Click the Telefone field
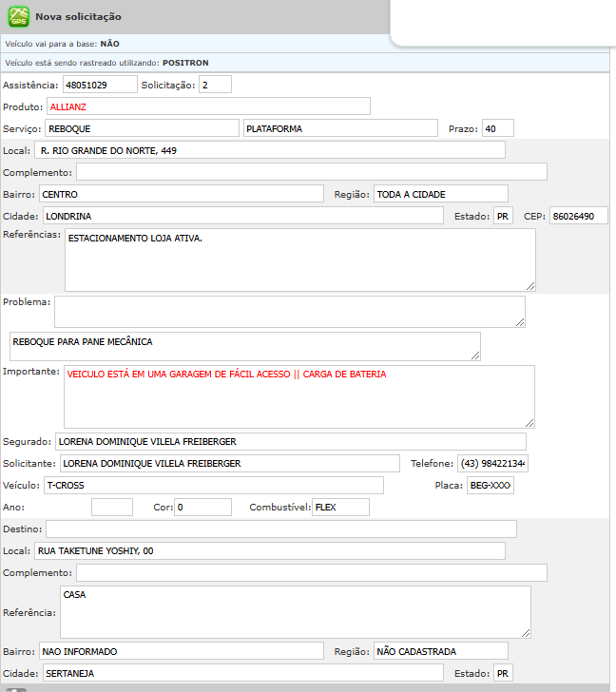 pyautogui.click(x=493, y=463)
